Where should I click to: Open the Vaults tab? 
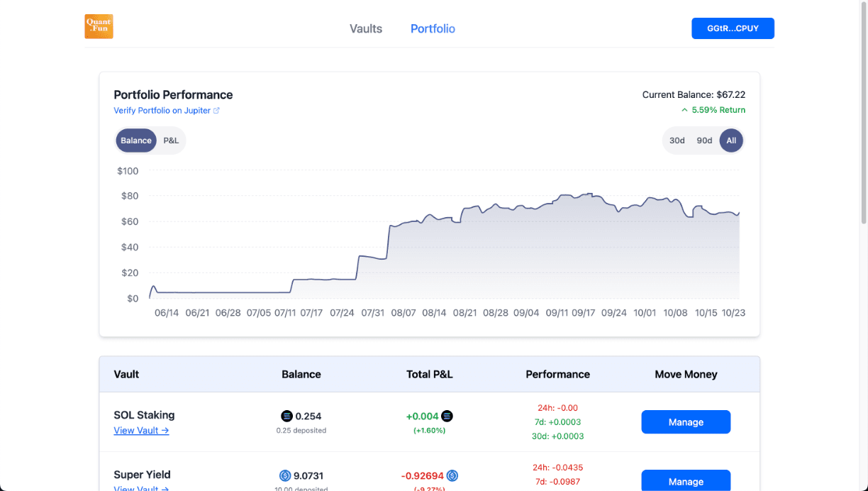click(x=366, y=29)
